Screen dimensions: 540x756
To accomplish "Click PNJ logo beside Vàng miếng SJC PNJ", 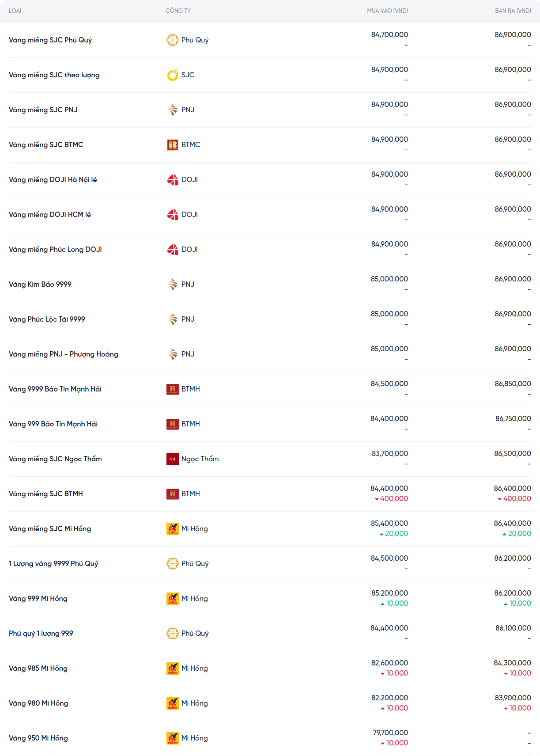I will click(x=172, y=110).
